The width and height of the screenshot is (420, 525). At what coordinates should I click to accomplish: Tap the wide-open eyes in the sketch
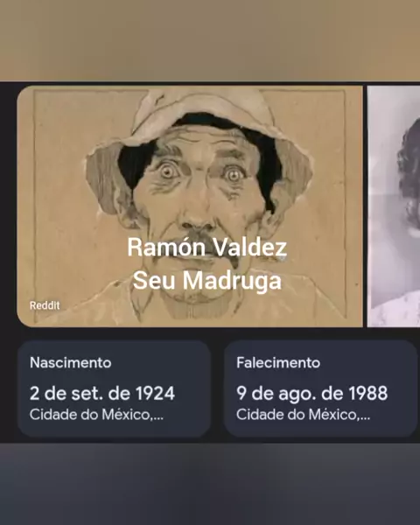pos(200,173)
